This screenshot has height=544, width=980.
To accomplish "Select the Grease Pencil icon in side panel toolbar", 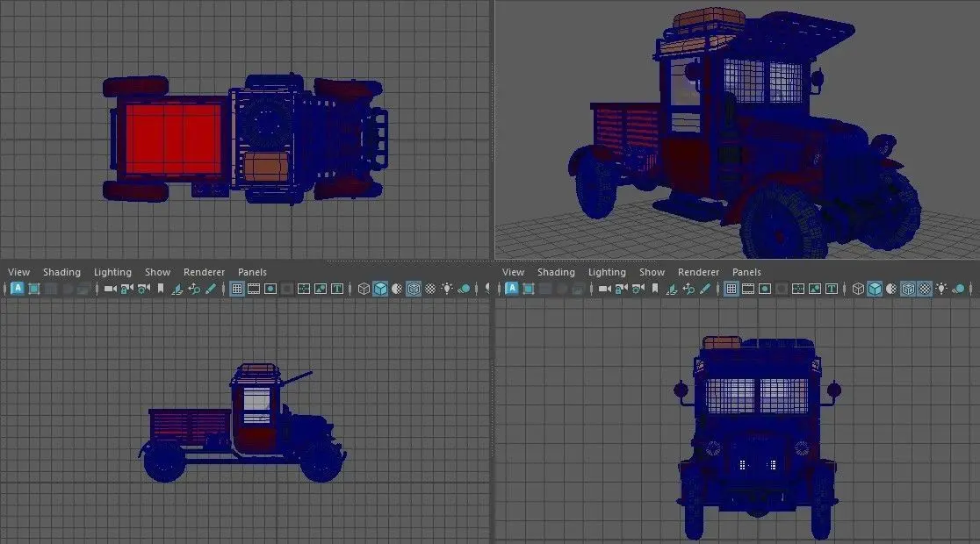I will [x=211, y=289].
